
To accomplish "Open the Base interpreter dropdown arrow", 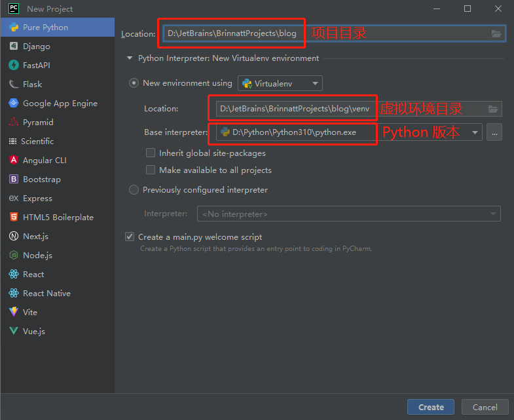I will [475, 132].
